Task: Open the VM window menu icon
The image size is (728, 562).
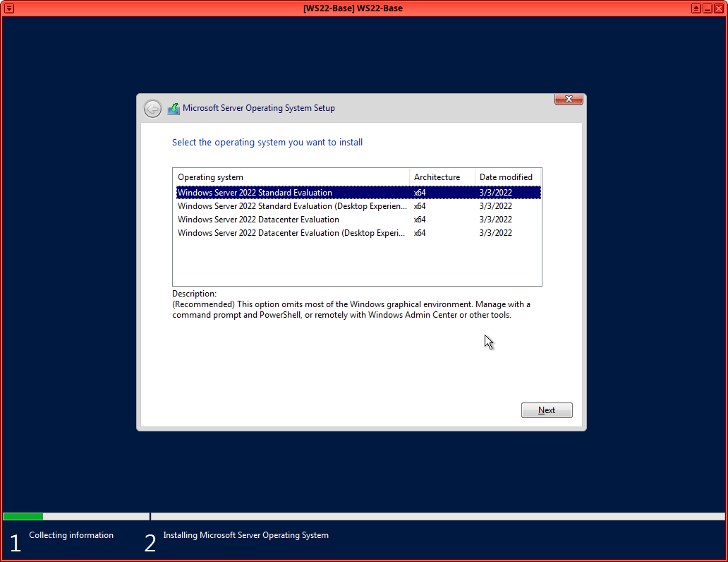Action: (x=9, y=8)
